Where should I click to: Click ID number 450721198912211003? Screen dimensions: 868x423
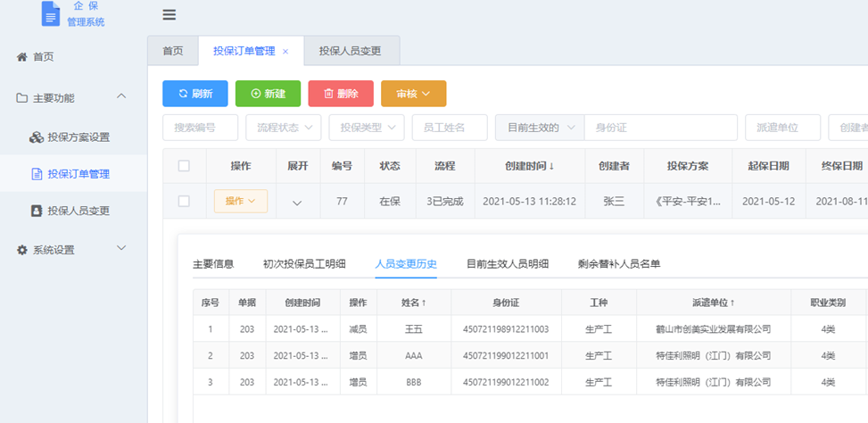506,329
